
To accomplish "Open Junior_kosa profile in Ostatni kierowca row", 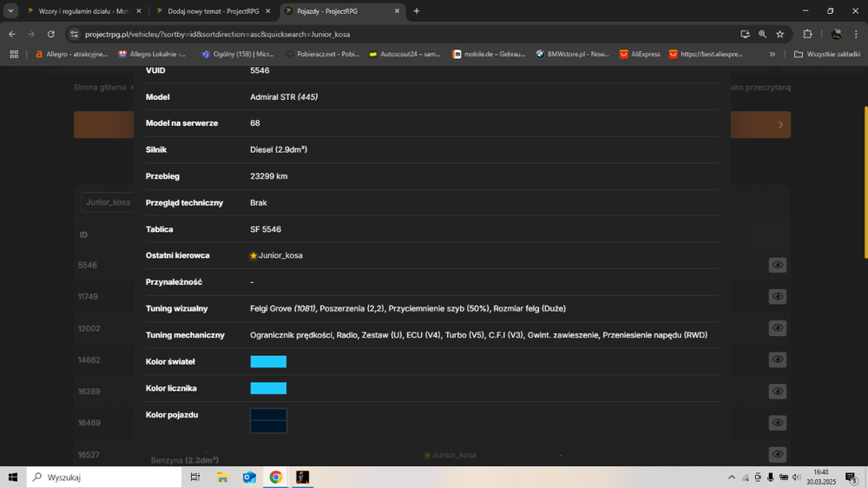I will (280, 255).
